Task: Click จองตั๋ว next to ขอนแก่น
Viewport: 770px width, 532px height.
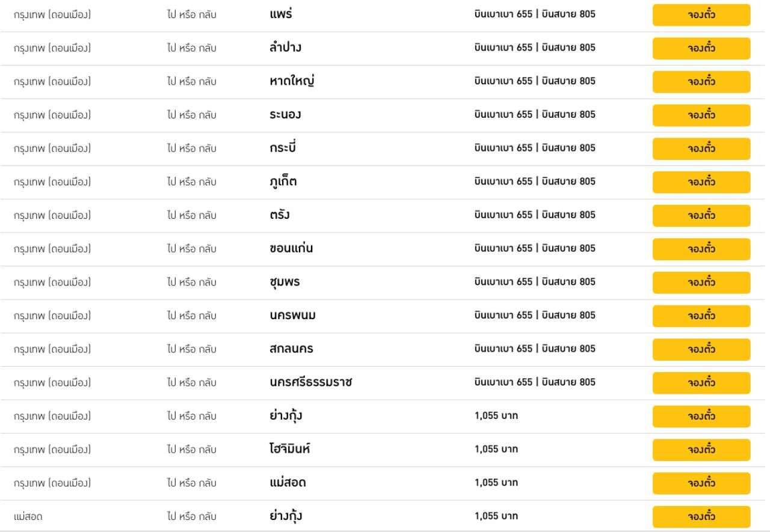Action: pyautogui.click(x=701, y=249)
